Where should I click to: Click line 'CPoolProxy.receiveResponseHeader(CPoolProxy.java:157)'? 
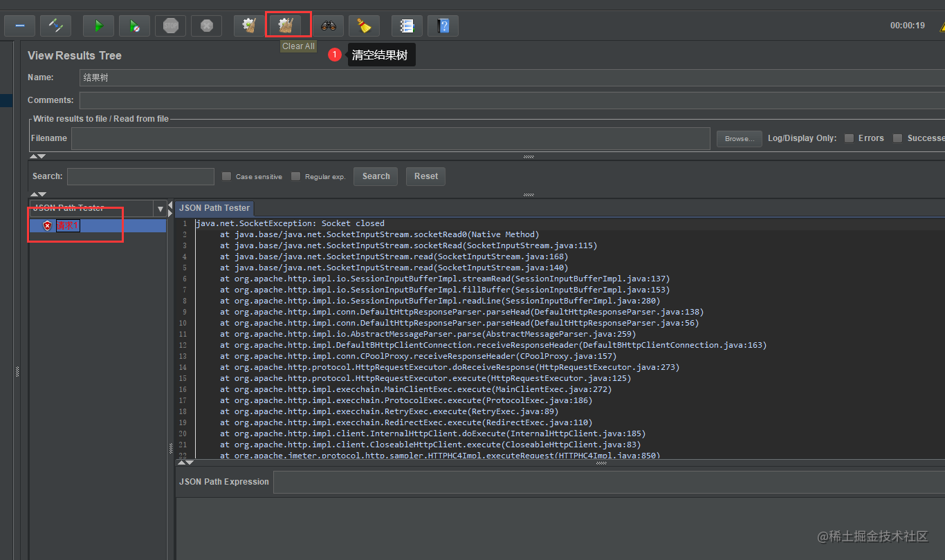pos(419,356)
